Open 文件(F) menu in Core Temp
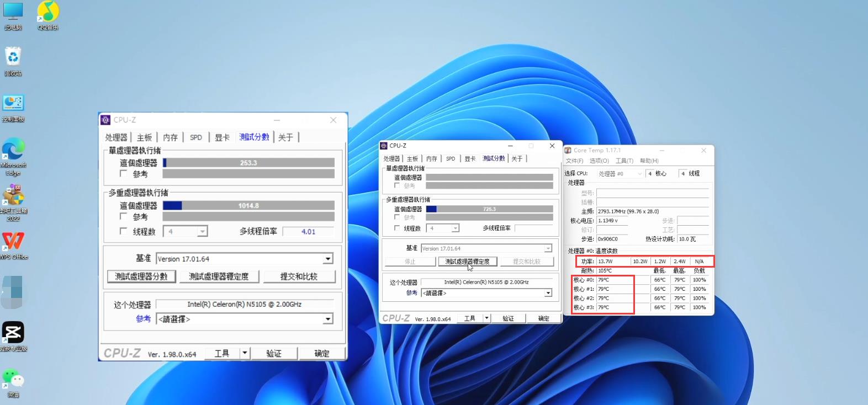The image size is (868, 405). (x=574, y=161)
